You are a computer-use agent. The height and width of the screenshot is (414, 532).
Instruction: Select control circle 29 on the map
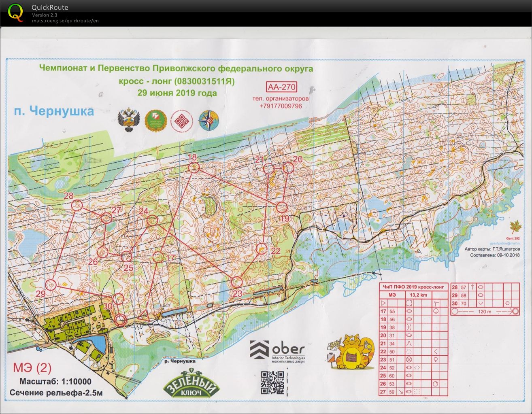point(51,284)
